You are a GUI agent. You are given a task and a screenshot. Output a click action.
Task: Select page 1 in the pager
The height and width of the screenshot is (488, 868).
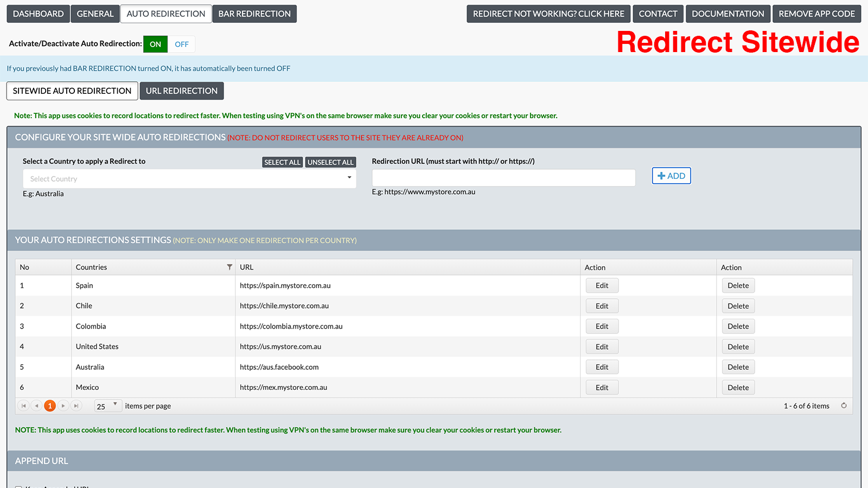click(x=50, y=405)
